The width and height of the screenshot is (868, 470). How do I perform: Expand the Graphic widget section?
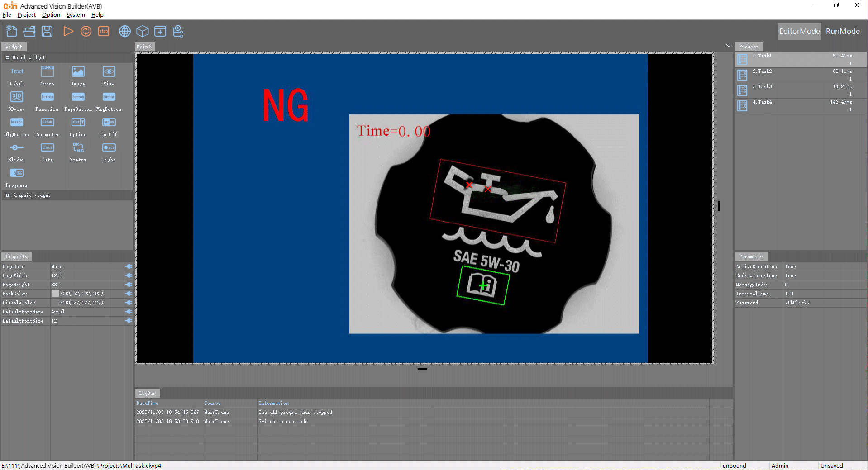tap(8, 195)
